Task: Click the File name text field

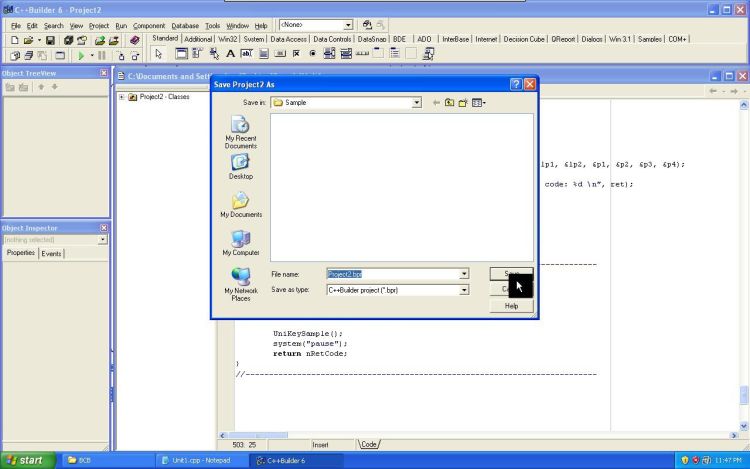Action: click(393, 274)
